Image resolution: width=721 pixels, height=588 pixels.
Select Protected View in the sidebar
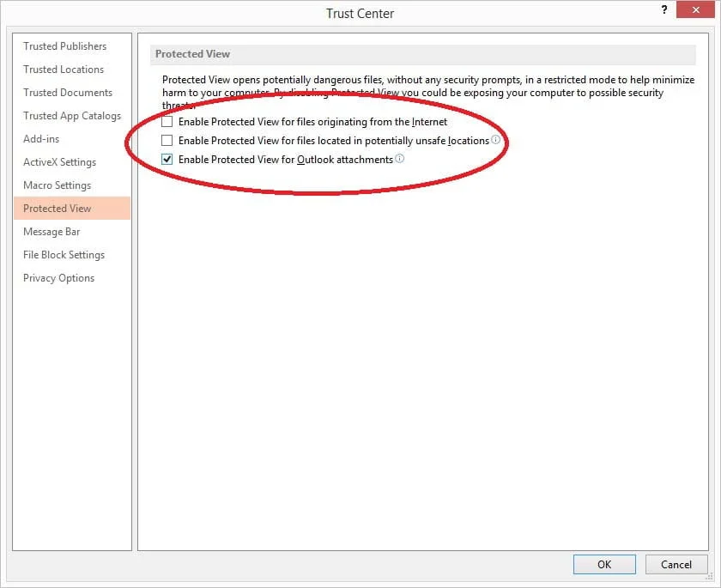point(58,208)
